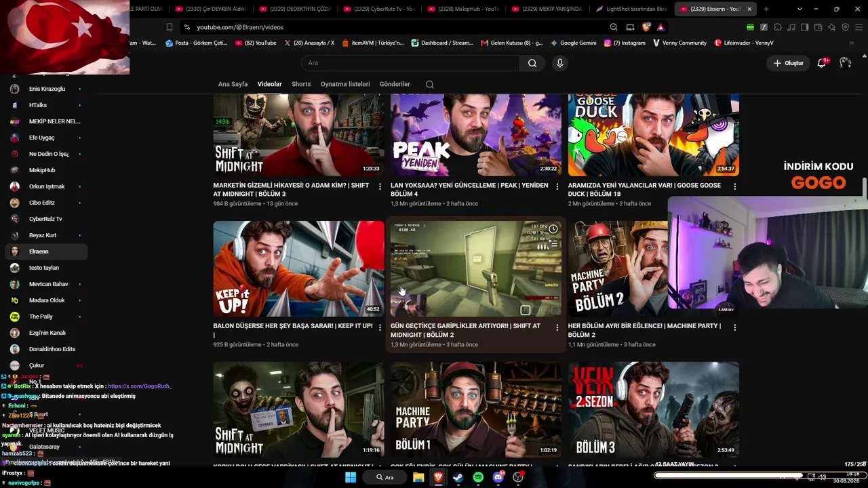Click the Brave Rewards triangle icon
Screen dimensions: 868x488
click(x=660, y=27)
